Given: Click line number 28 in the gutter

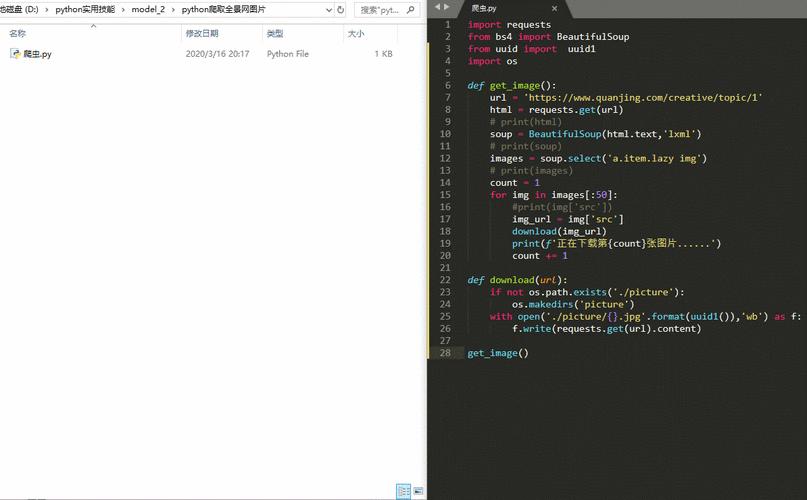Looking at the screenshot, I should 445,353.
